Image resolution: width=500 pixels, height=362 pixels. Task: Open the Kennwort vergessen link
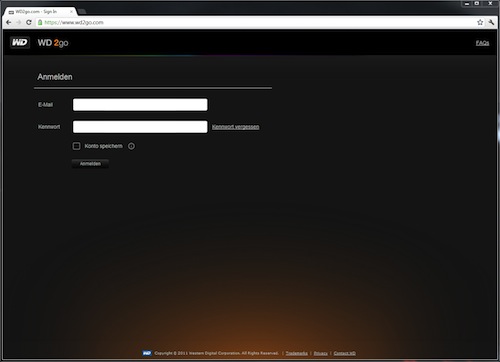235,127
